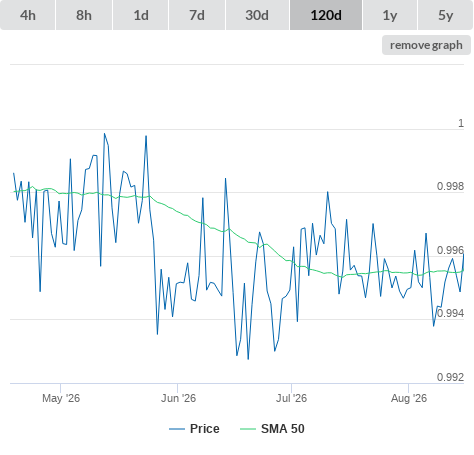Toggle the Price series in legend

[205, 429]
